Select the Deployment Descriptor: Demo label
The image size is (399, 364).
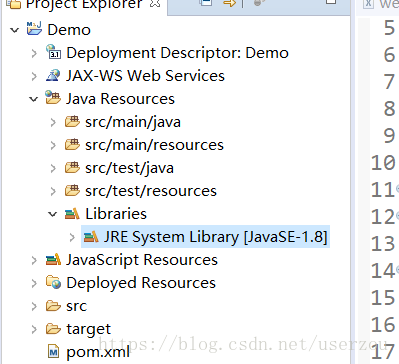[177, 53]
